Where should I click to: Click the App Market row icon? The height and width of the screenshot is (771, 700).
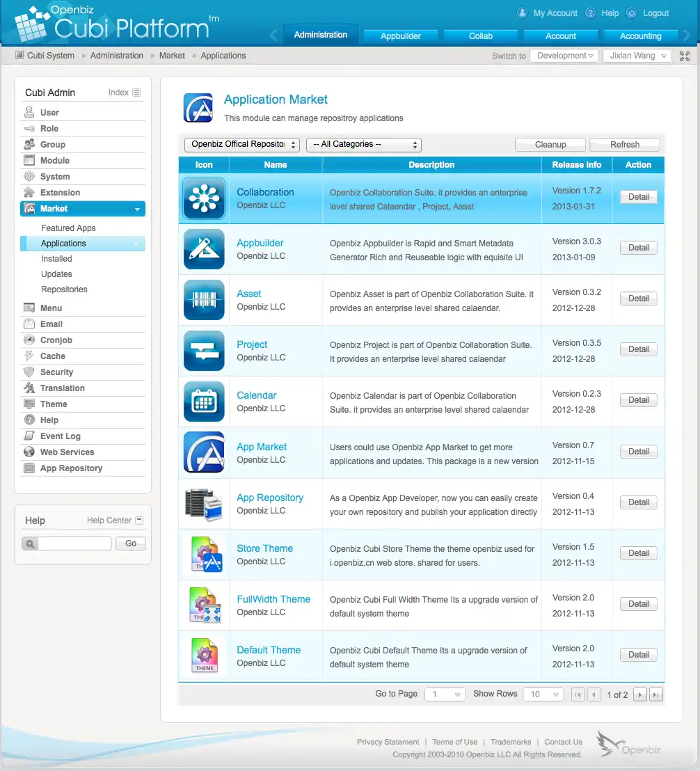(x=204, y=452)
